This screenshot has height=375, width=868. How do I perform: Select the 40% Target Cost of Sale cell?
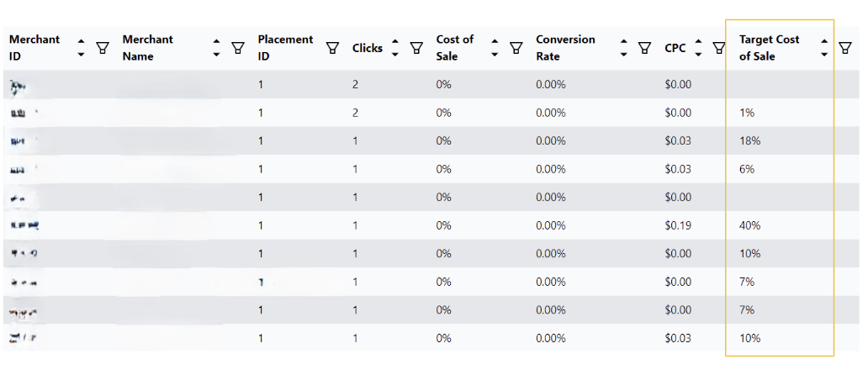point(749,225)
